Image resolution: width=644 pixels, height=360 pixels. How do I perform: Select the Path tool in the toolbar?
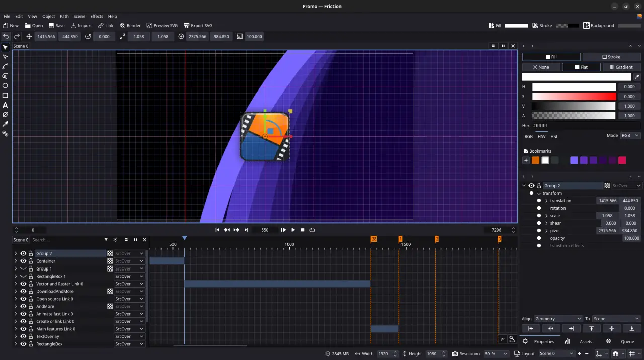5,66
